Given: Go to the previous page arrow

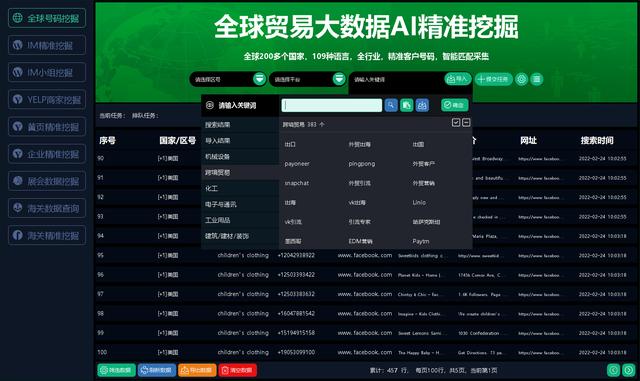Looking at the screenshot, I should point(613,370).
